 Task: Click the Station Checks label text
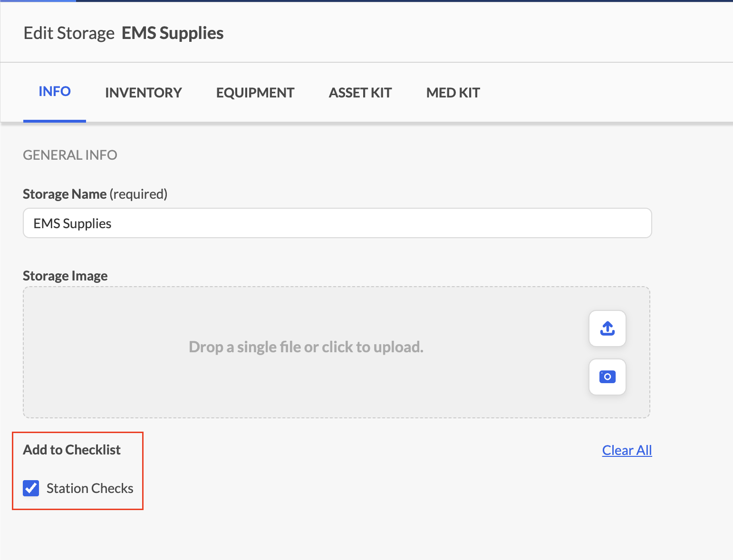pyautogui.click(x=90, y=488)
